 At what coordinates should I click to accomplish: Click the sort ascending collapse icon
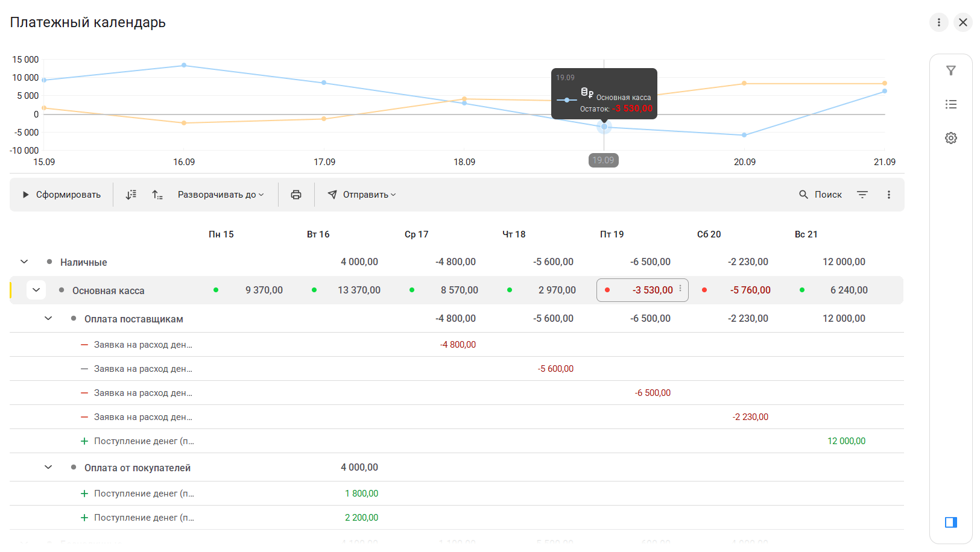tap(157, 195)
